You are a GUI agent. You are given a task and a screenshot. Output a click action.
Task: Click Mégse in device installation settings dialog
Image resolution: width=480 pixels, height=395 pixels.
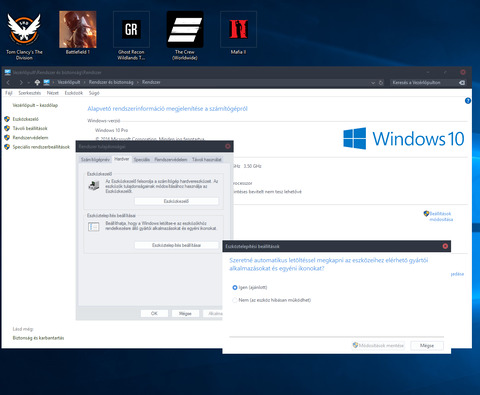tap(427, 345)
